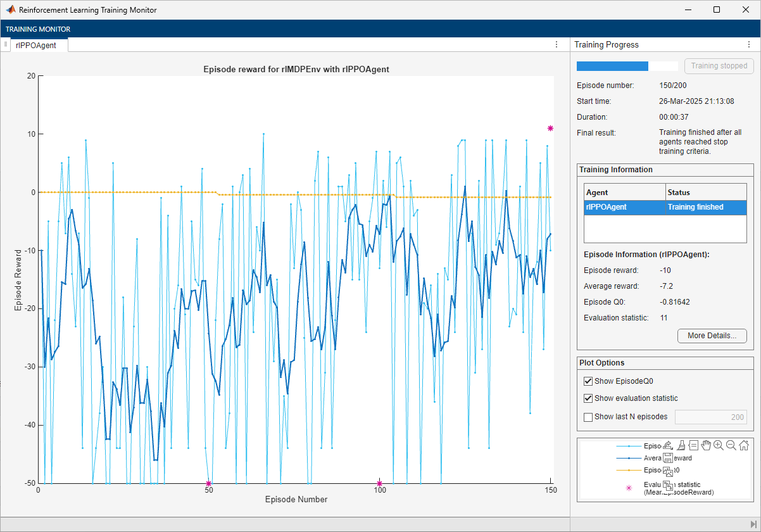The width and height of the screenshot is (761, 532).
Task: Click the Restore View home icon
Action: [744, 445]
